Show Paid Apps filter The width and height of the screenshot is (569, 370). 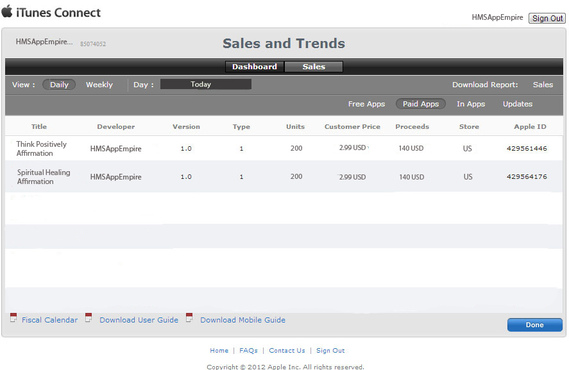point(421,104)
